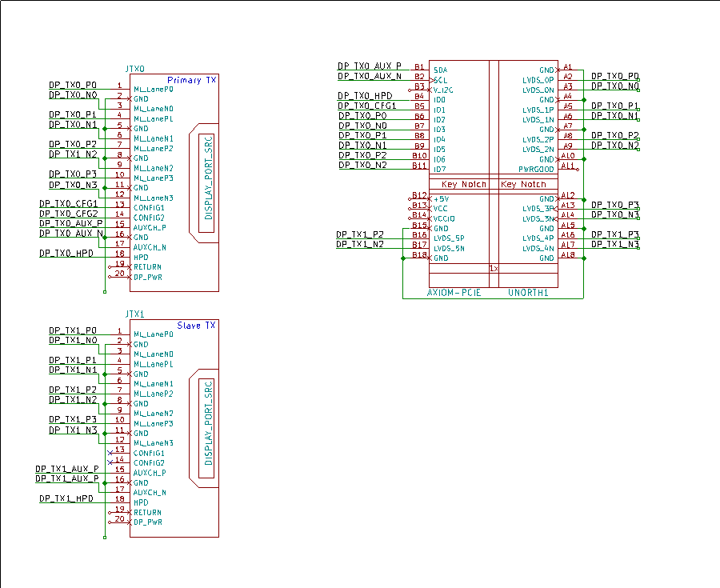720x588 pixels.
Task: Select the '1x' label on PCIe connector
Action: 494,269
